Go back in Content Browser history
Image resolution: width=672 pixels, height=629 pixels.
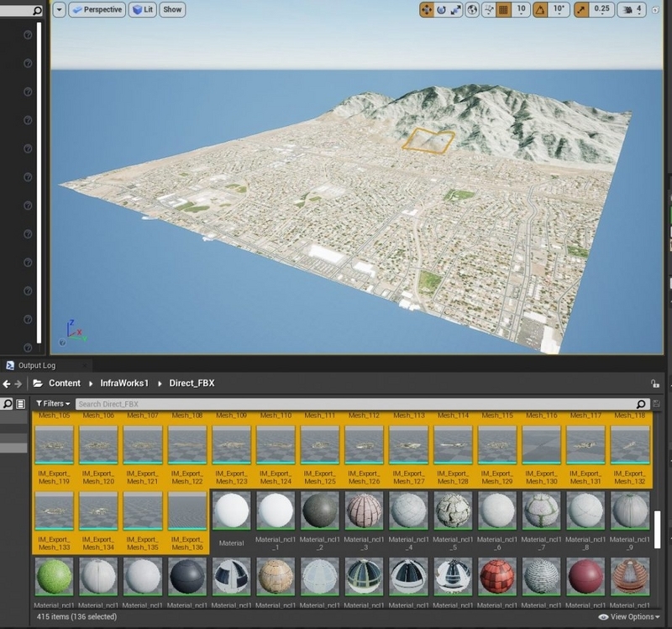[x=7, y=384]
